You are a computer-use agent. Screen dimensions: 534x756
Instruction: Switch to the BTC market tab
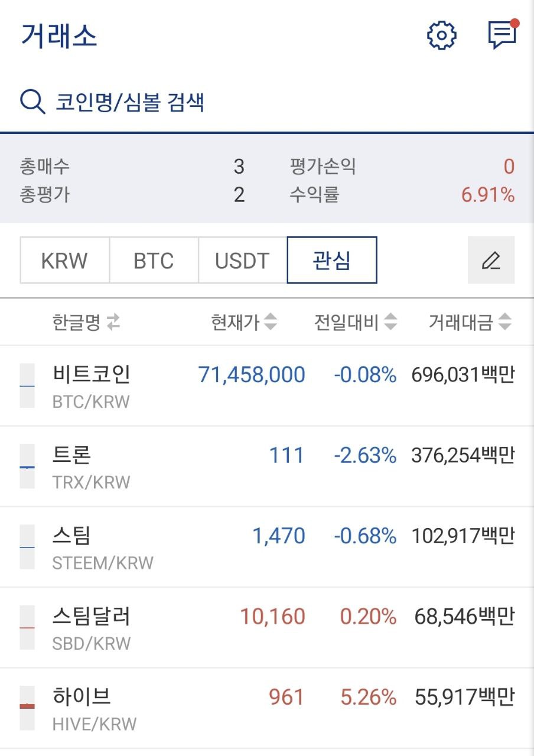(154, 260)
